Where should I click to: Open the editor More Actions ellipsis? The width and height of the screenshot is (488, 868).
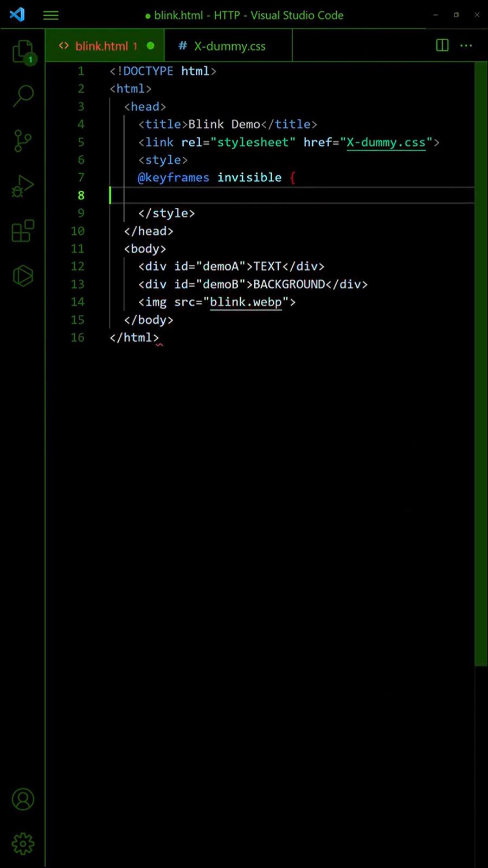[x=466, y=46]
